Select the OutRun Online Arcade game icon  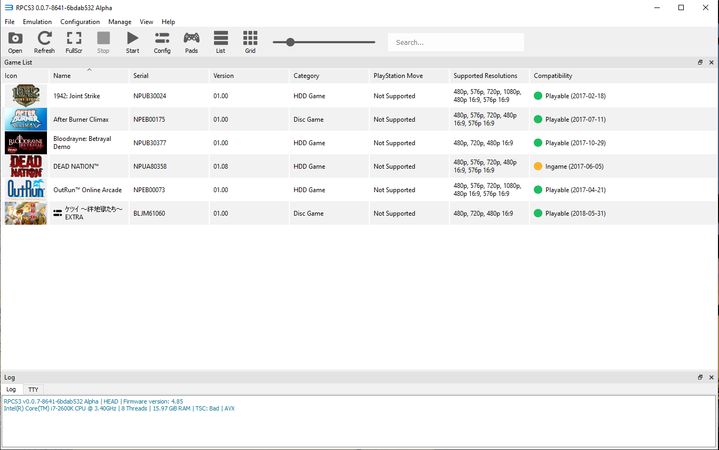pos(26,189)
